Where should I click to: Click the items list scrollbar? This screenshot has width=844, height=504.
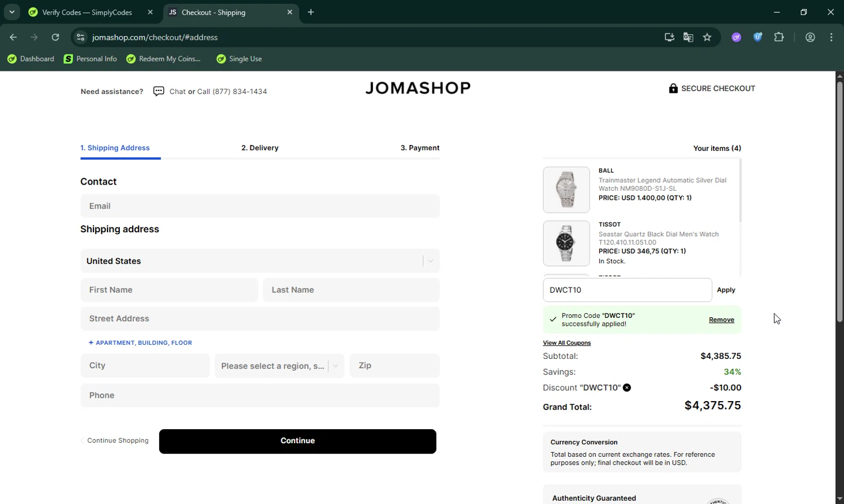pyautogui.click(x=740, y=190)
